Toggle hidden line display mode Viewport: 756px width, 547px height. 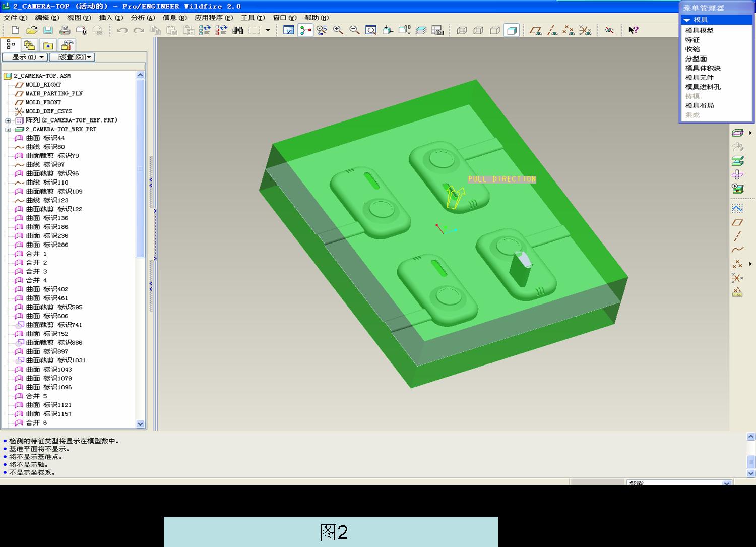tap(478, 30)
